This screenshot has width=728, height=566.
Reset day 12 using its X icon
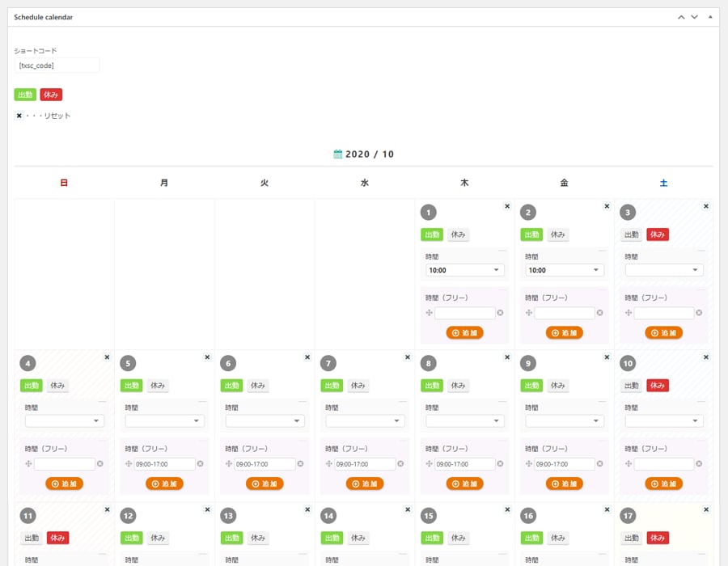pos(207,509)
